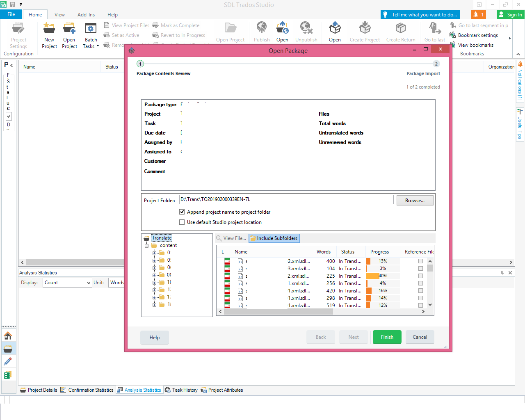Switch to the Project Details tab
This screenshot has height=420, width=525.
point(39,390)
